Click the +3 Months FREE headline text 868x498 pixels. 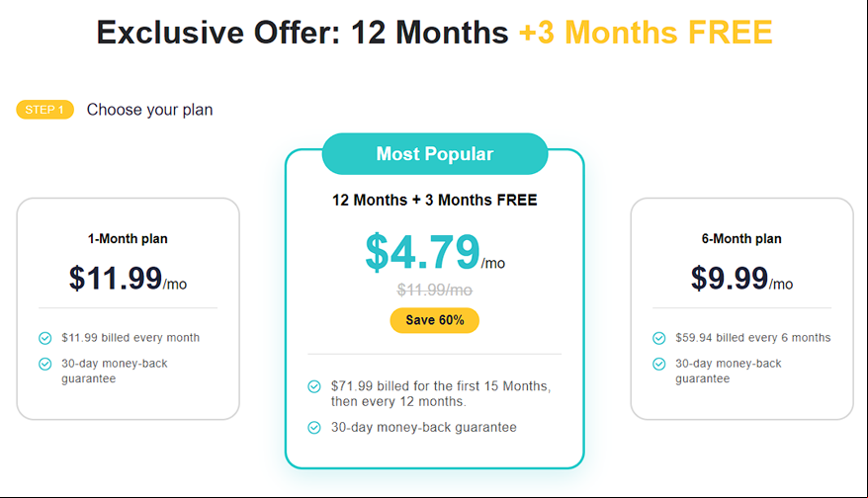[x=646, y=32]
